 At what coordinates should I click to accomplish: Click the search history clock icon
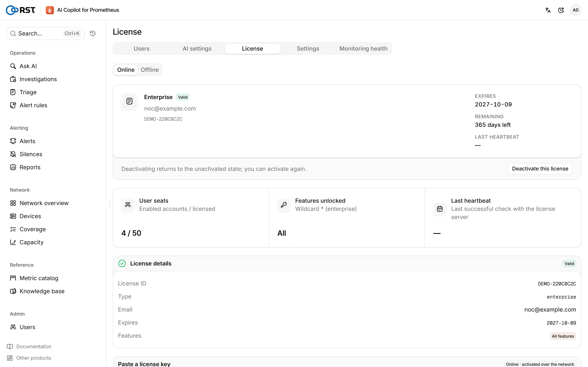point(92,33)
